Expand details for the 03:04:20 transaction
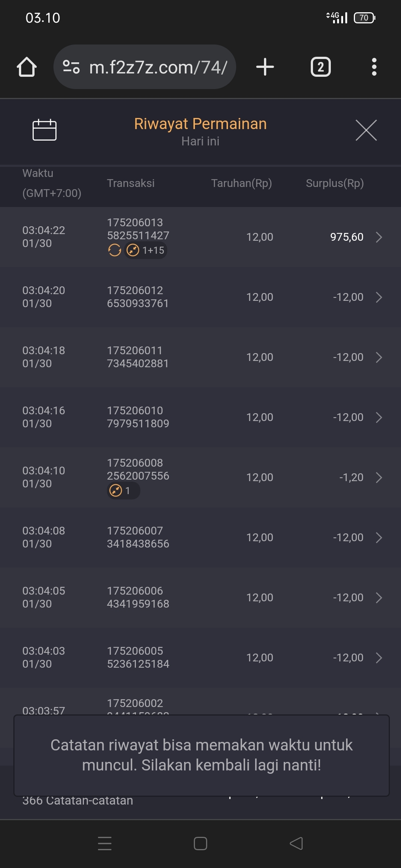This screenshot has height=868, width=401. (x=379, y=297)
